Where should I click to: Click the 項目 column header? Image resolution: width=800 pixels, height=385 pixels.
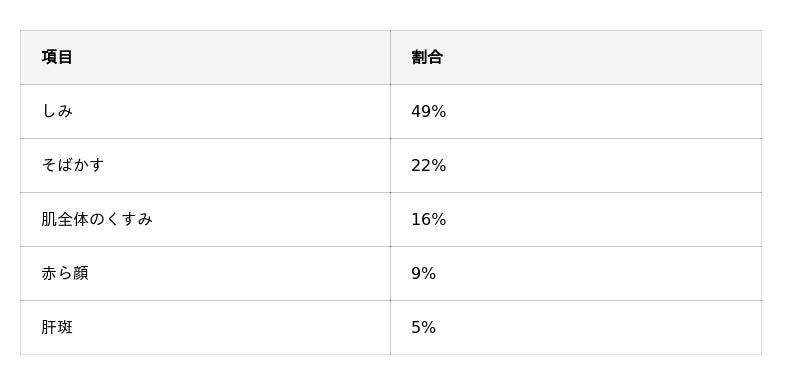click(x=205, y=57)
